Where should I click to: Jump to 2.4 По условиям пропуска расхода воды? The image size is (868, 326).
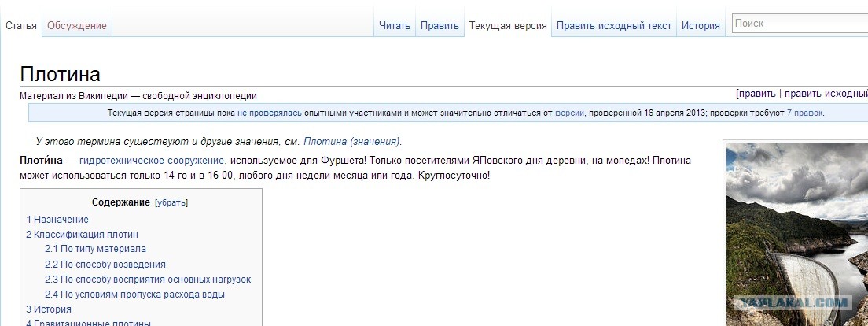click(134, 295)
